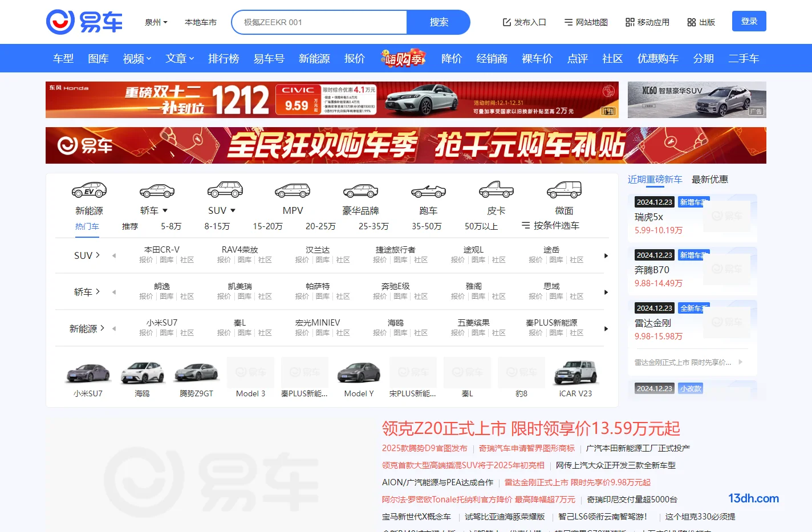
Task: Expand the 轿车 category dropdown arrow
Action: coord(165,211)
